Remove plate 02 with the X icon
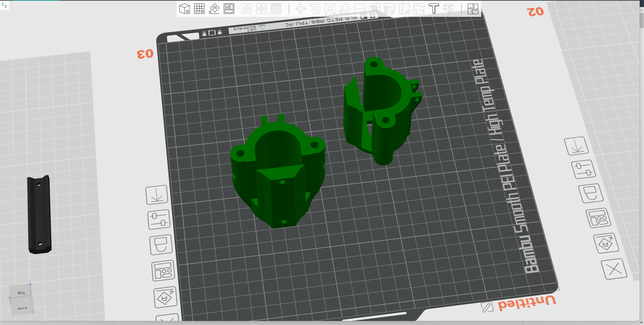The width and height of the screenshot is (644, 325). [614, 269]
